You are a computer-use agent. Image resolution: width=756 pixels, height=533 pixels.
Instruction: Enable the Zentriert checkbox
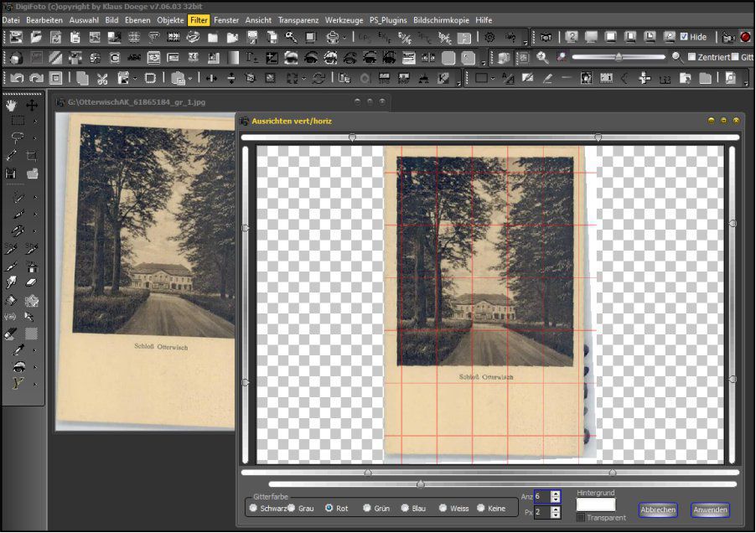click(691, 57)
